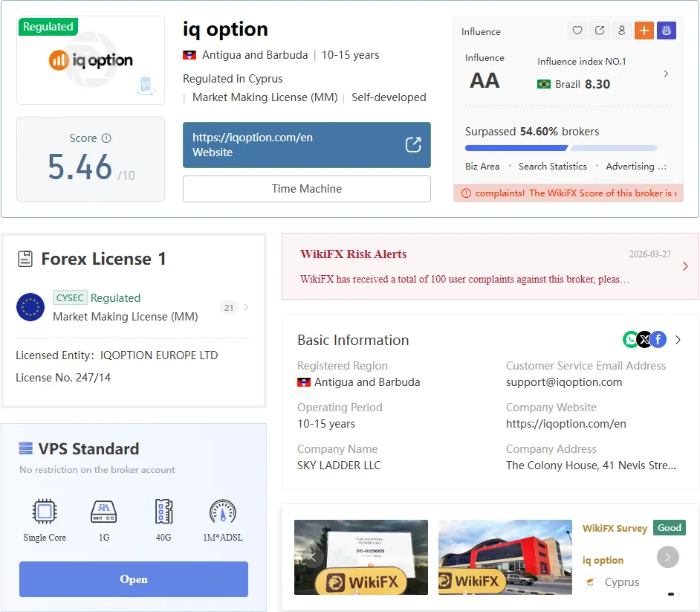This screenshot has width=700, height=612.
Task: Expand the CYSEC license chevron
Action: tap(246, 307)
